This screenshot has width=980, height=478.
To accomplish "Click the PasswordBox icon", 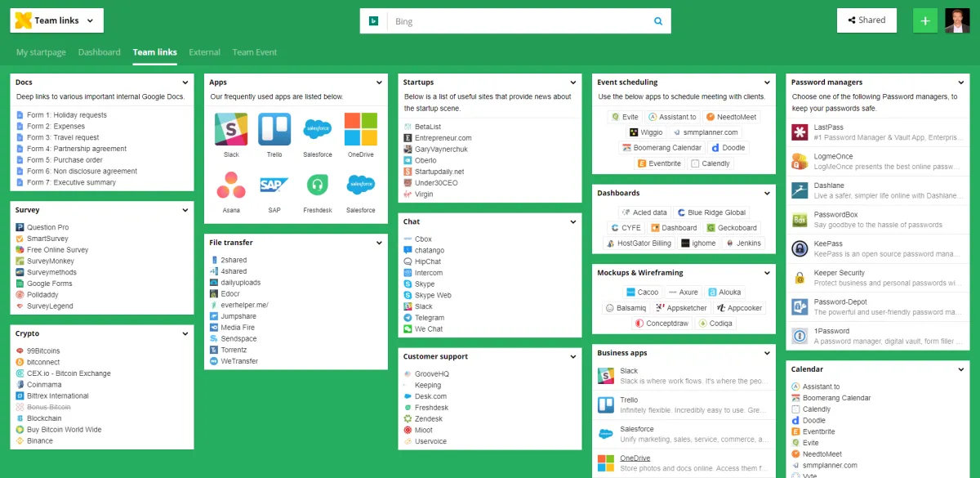I will [x=800, y=220].
